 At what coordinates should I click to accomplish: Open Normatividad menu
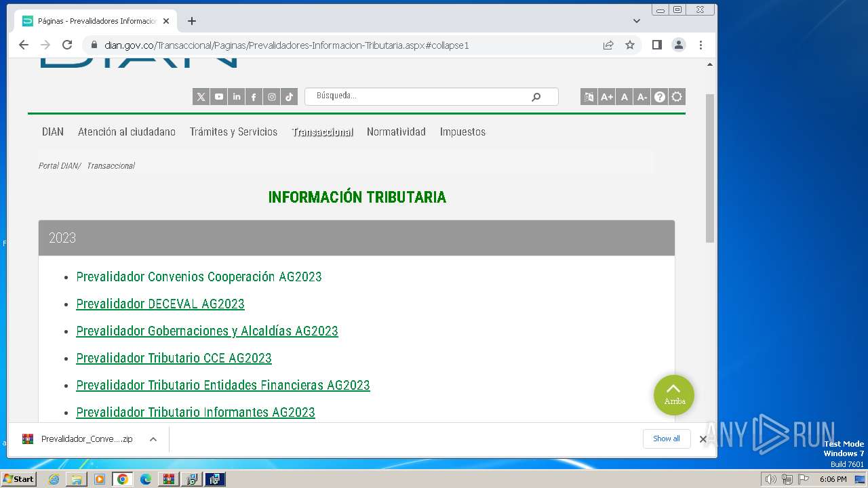[x=396, y=132]
